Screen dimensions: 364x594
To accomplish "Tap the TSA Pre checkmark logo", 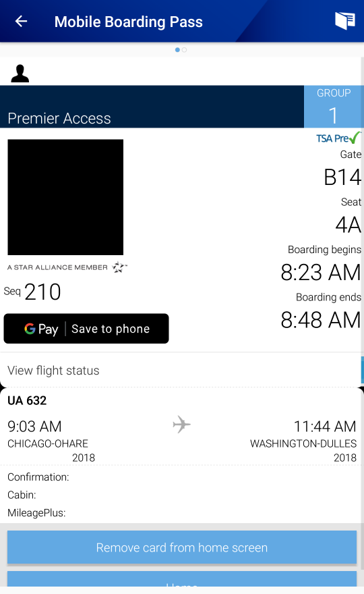I will coord(338,138).
